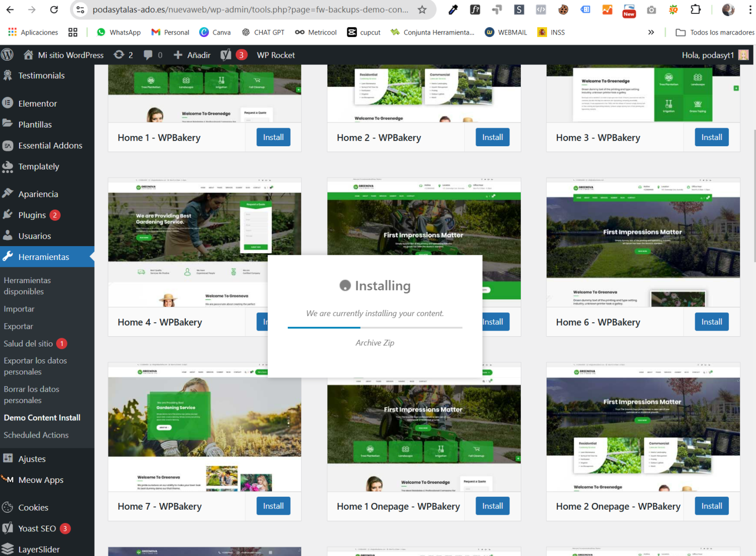Viewport: 756px width, 556px height.
Task: Install the Home 2 Onepage - WPBakery demo
Action: [712, 506]
